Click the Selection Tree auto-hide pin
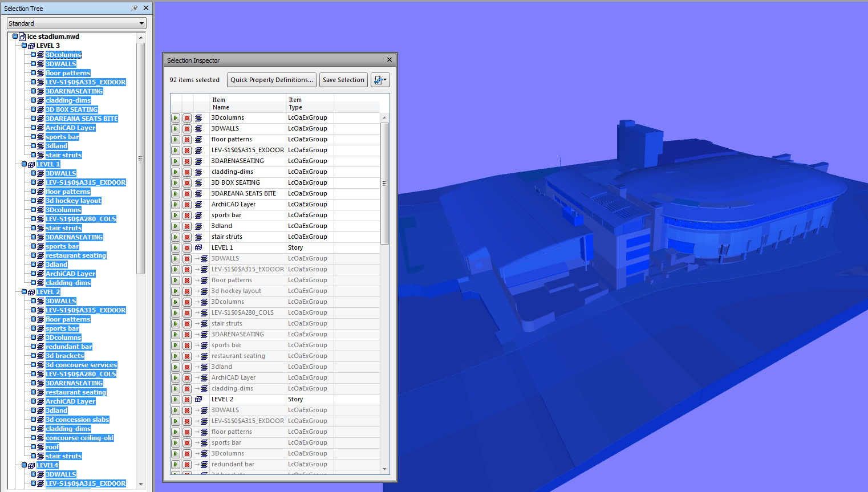The image size is (868, 492). coord(134,8)
